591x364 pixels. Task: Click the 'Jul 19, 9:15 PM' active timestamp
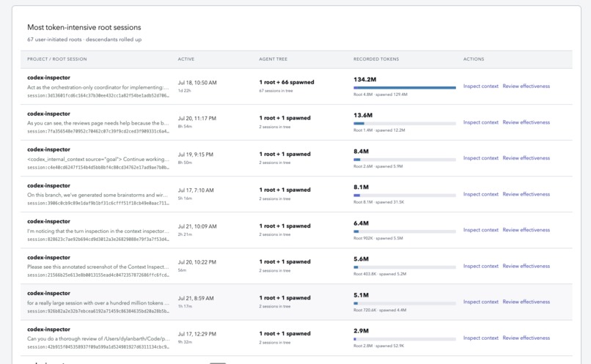point(196,155)
